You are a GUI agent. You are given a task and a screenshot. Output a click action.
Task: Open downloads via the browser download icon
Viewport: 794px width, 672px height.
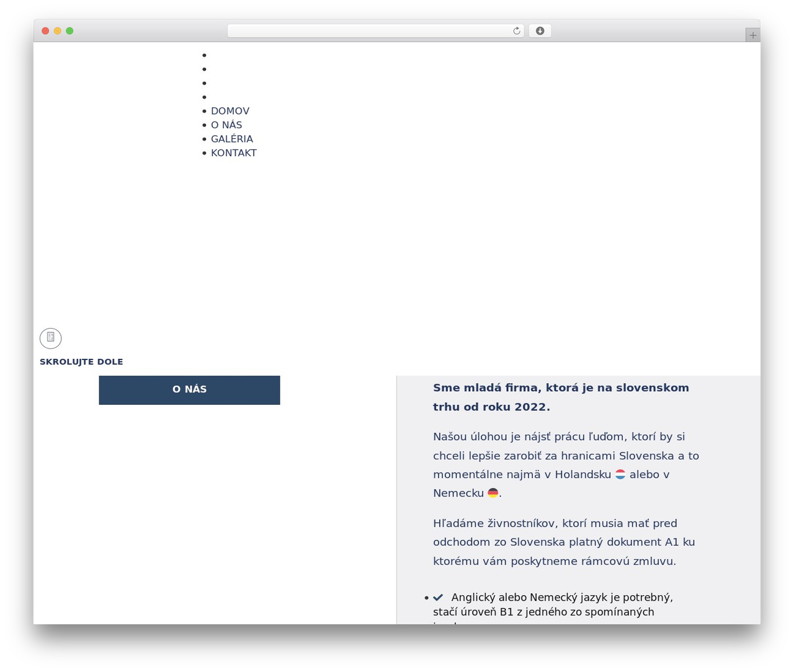[540, 31]
